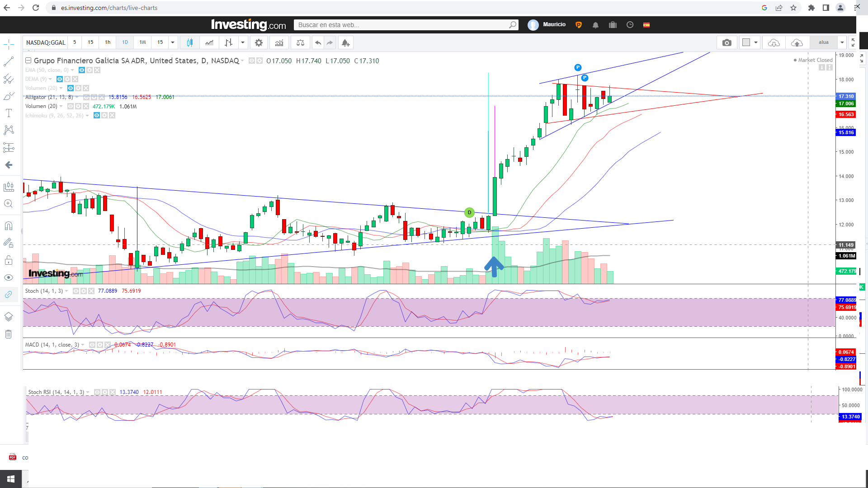
Task: Open chart properties gear in top toolbar
Action: coord(259,42)
